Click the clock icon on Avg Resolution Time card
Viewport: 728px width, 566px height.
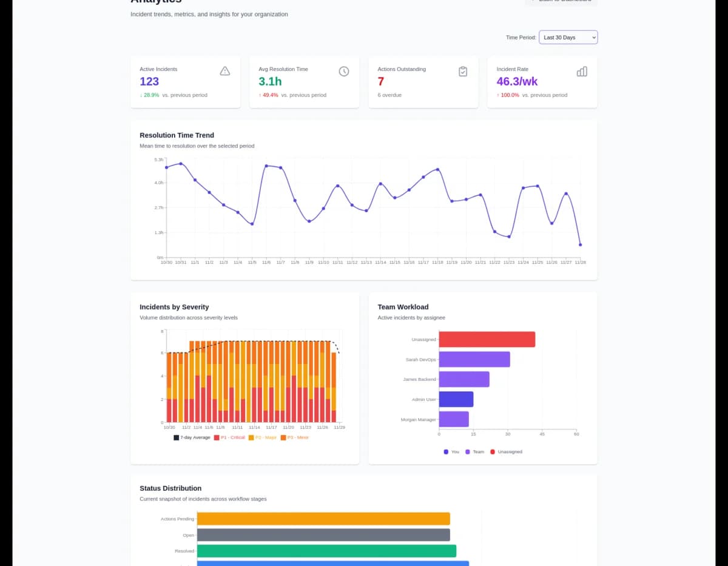(344, 71)
